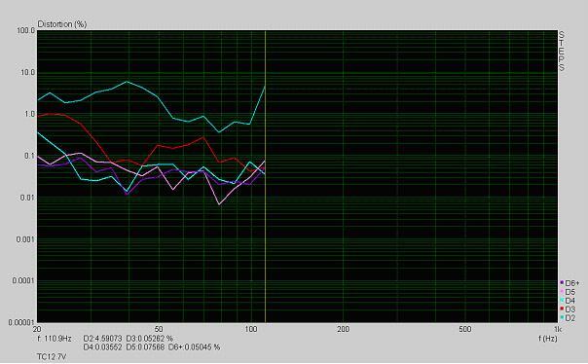Click the D2 legend color marker

562,318
